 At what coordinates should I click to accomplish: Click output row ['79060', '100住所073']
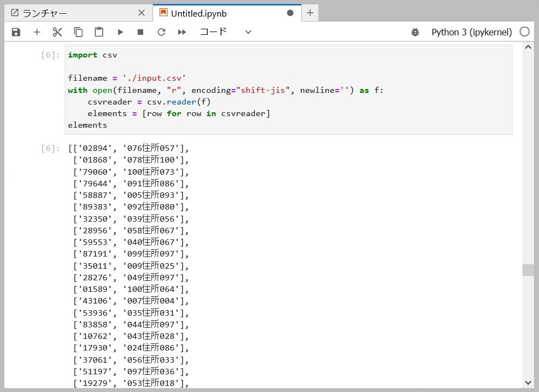pos(131,171)
